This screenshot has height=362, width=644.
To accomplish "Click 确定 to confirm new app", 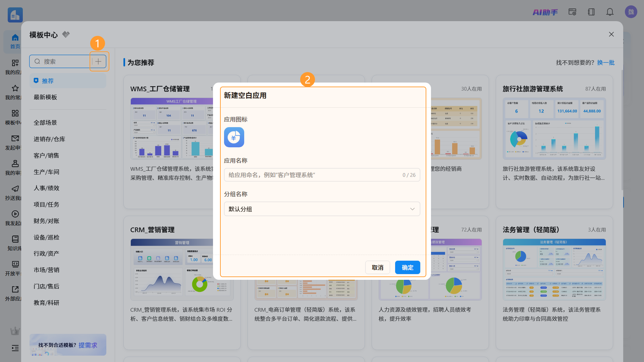I will tap(408, 267).
